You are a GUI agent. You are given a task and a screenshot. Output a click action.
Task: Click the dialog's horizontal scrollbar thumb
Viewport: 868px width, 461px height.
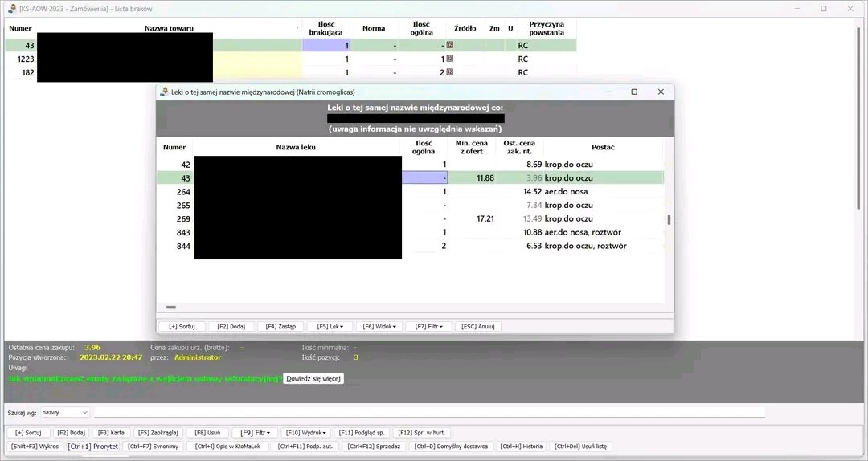pos(171,307)
